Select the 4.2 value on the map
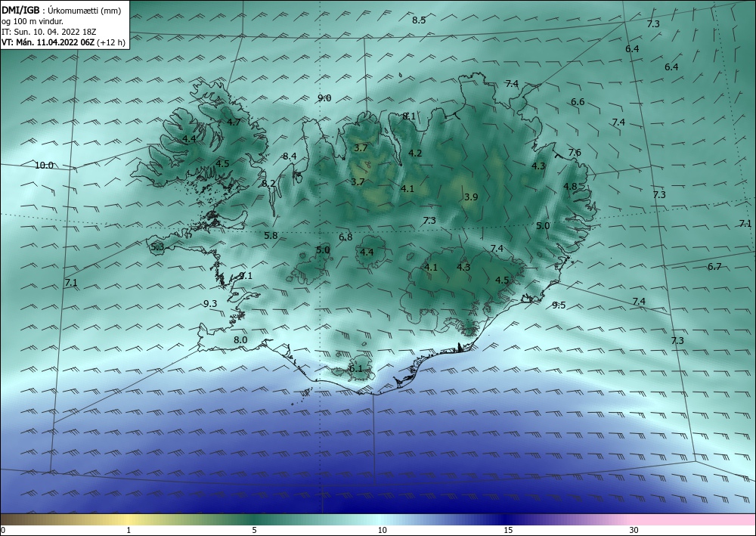Image resolution: width=756 pixels, height=536 pixels. pos(415,153)
